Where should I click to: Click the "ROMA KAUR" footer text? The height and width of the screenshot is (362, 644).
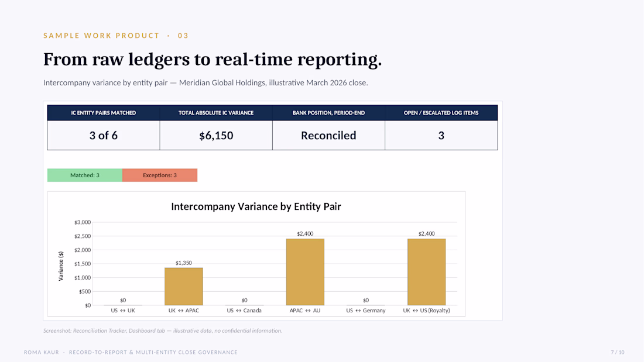(42, 352)
